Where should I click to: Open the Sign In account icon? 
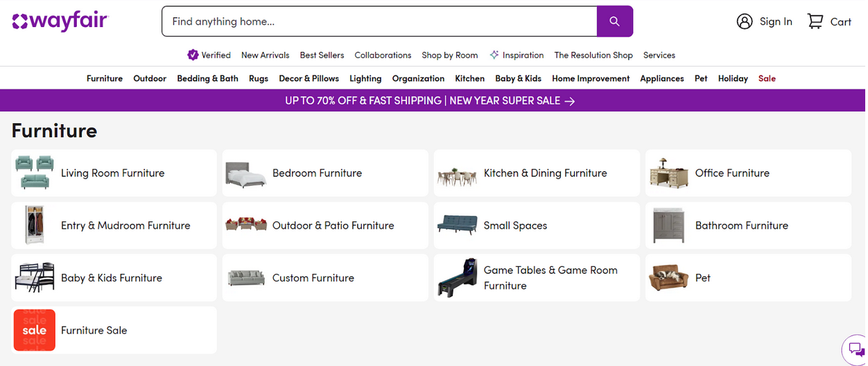pos(745,21)
